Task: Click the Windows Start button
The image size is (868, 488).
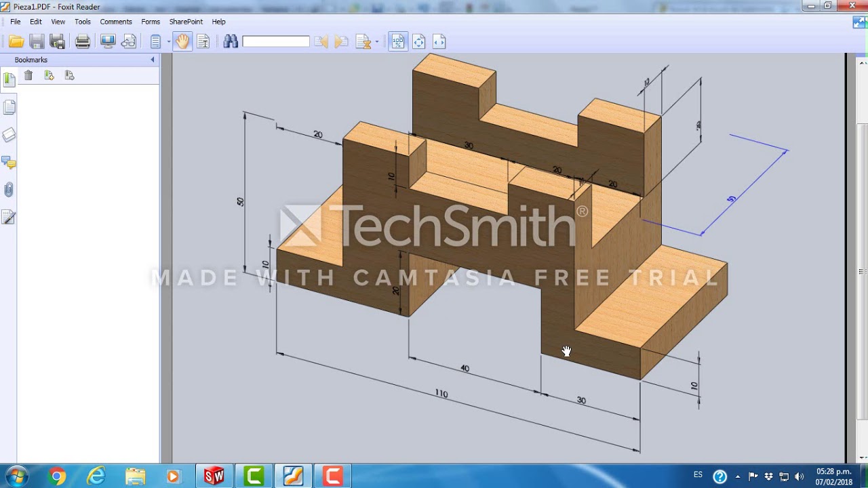Action: (16, 476)
